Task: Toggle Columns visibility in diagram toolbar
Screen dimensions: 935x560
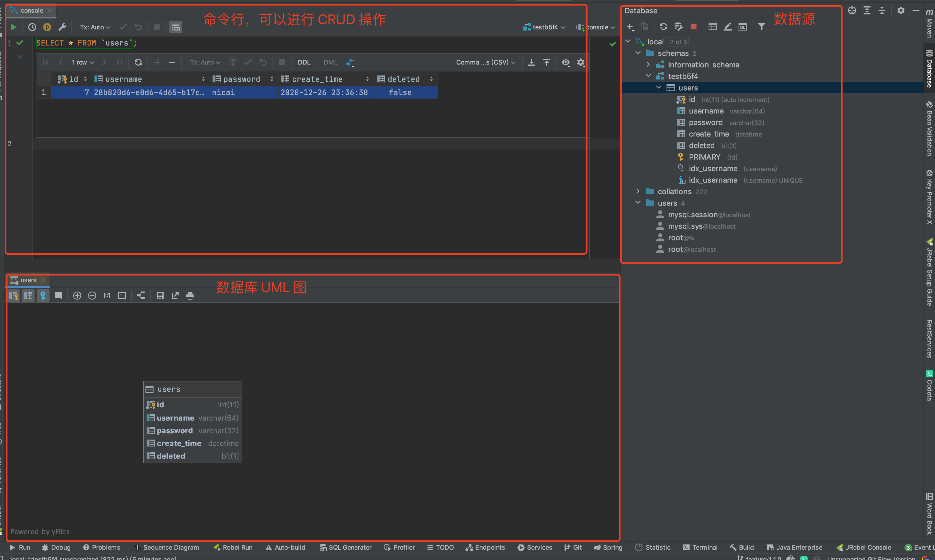Action: pyautogui.click(x=28, y=296)
